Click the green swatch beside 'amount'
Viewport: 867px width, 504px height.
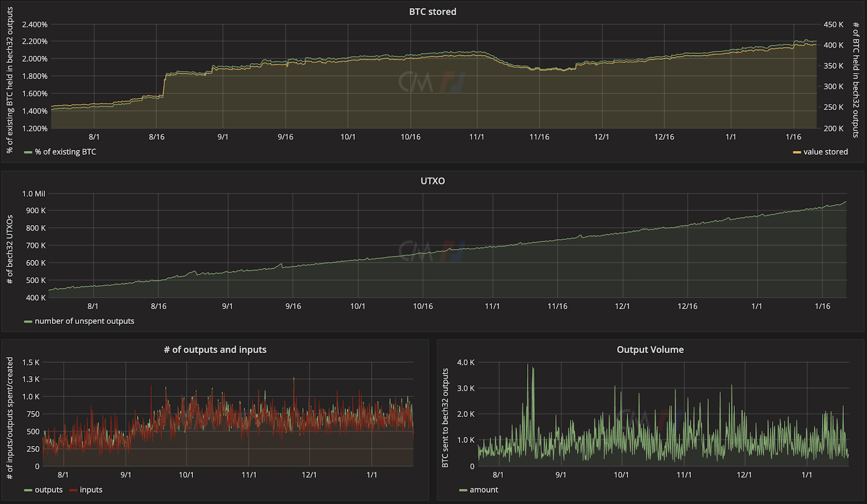click(x=463, y=490)
